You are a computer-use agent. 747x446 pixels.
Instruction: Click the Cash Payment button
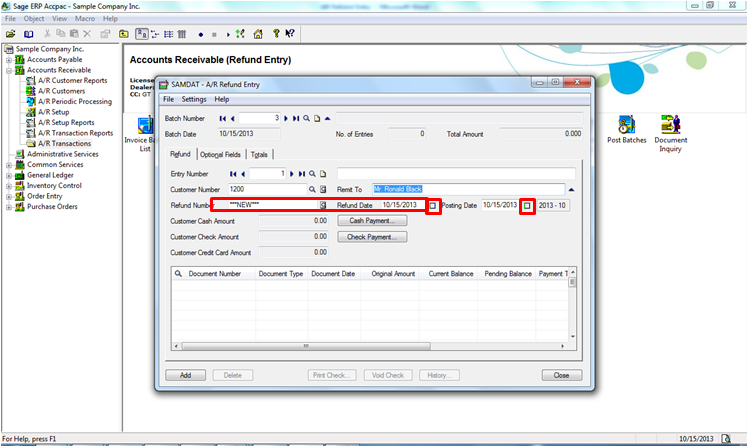coord(372,221)
